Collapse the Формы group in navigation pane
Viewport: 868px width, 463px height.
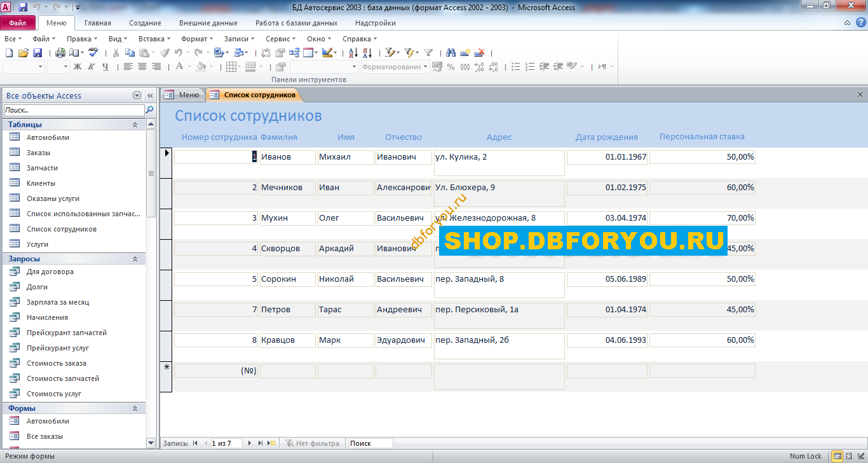click(x=135, y=408)
